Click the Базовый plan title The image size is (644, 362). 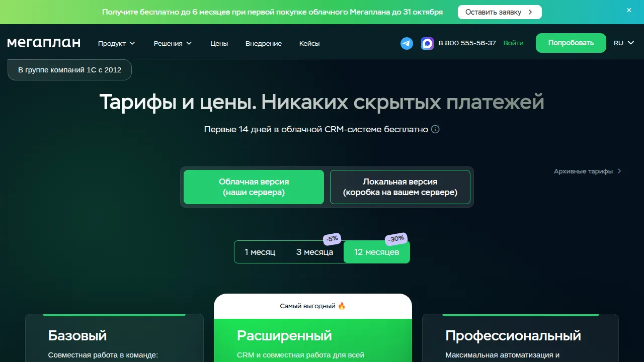[x=77, y=335]
